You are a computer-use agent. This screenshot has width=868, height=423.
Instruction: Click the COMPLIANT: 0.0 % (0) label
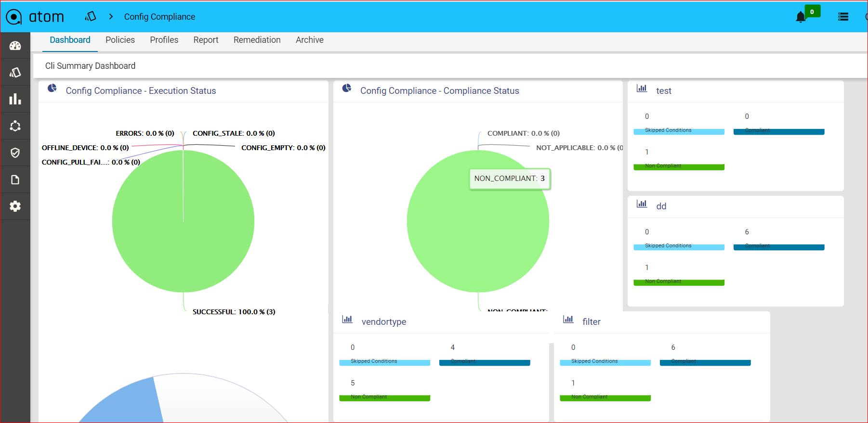click(524, 133)
